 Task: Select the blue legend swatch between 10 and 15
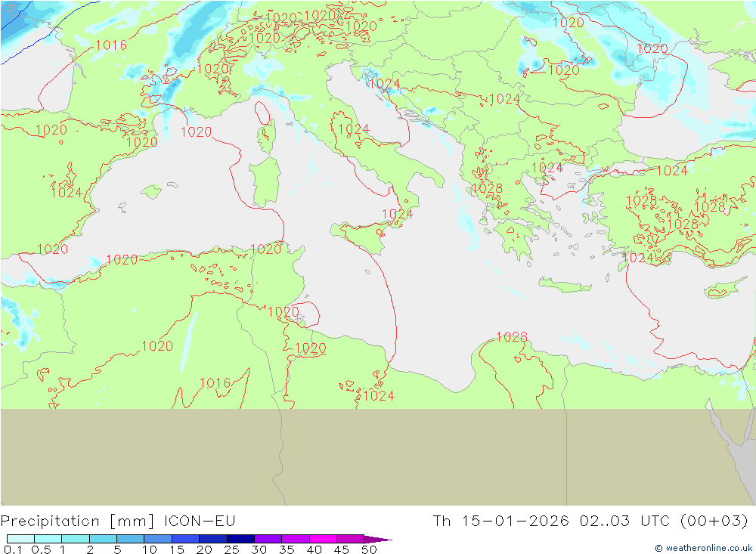[x=158, y=539]
